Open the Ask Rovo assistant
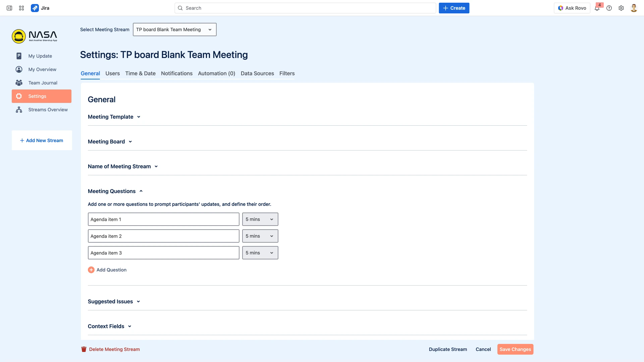Screen dimensions: 644x362 click(x=572, y=8)
